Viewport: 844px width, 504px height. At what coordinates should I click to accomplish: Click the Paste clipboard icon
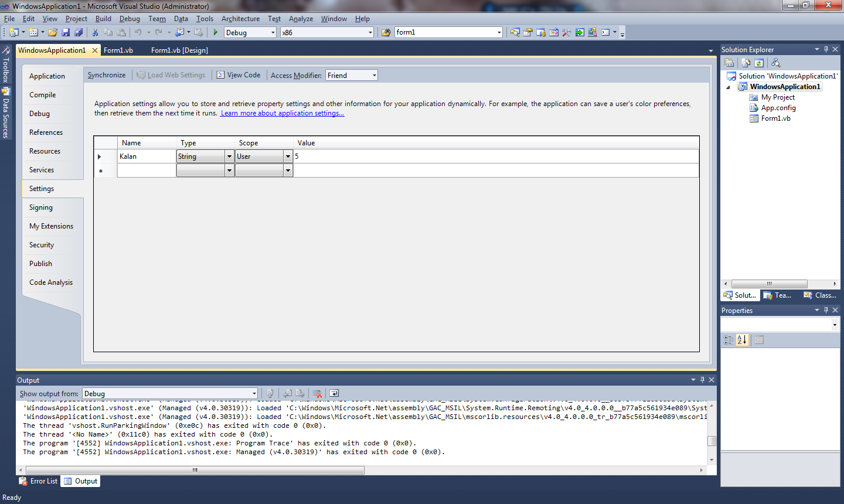pyautogui.click(x=121, y=32)
